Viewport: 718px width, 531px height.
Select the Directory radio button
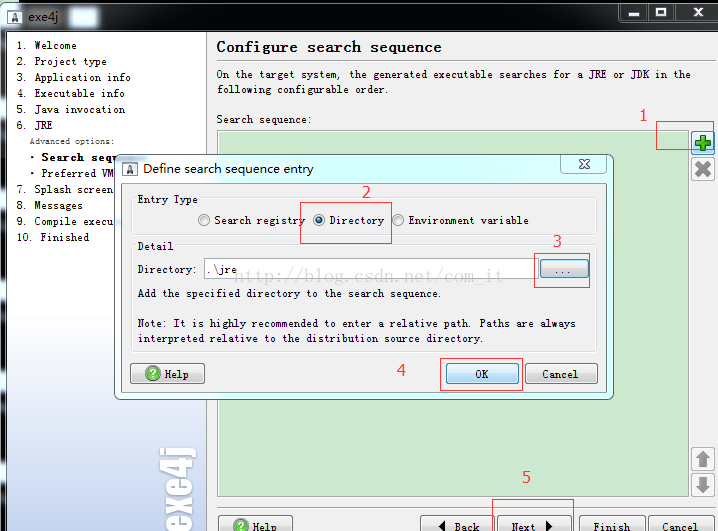tap(320, 220)
